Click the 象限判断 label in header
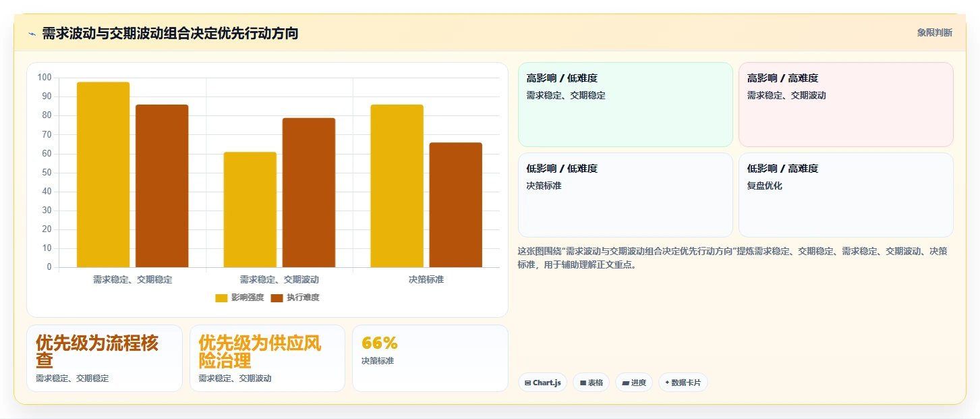This screenshot has height=419, width=980. click(x=934, y=32)
